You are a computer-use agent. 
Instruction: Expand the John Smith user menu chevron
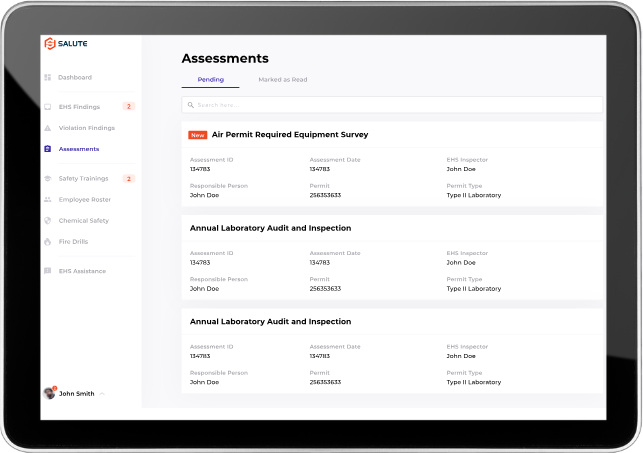(102, 394)
